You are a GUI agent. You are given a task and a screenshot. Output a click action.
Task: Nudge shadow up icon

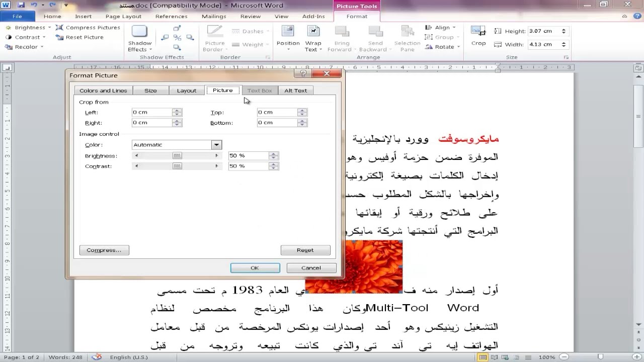[x=177, y=29]
